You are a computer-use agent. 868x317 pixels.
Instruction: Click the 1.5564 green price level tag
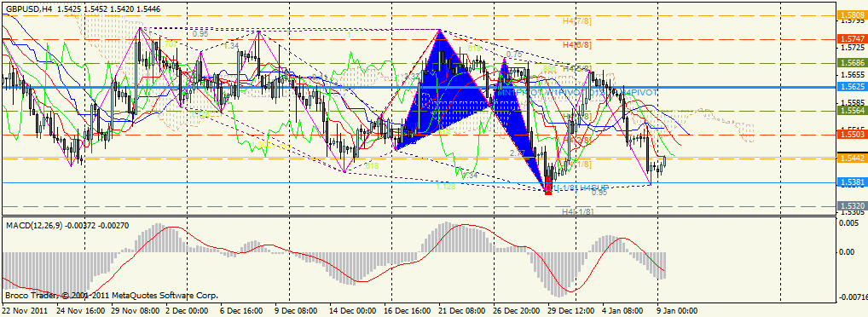coord(853,111)
